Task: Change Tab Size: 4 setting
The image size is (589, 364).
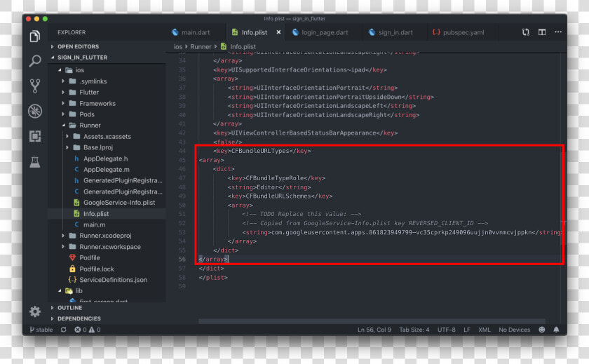Action: (x=414, y=330)
